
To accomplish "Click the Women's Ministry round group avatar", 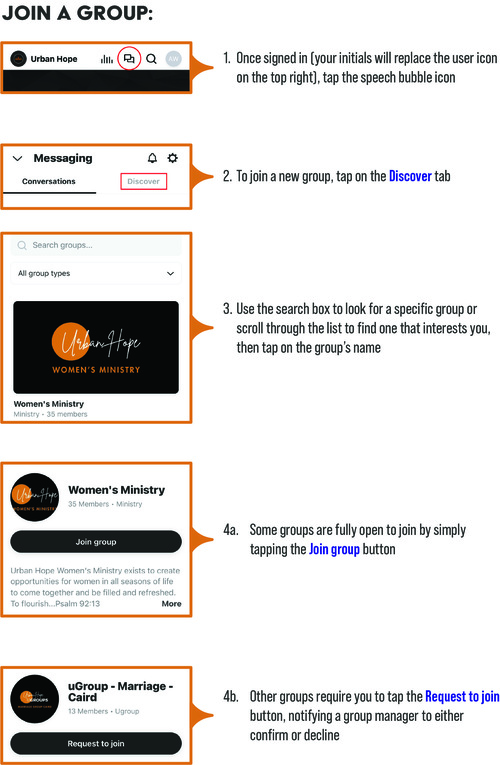I will [35, 497].
